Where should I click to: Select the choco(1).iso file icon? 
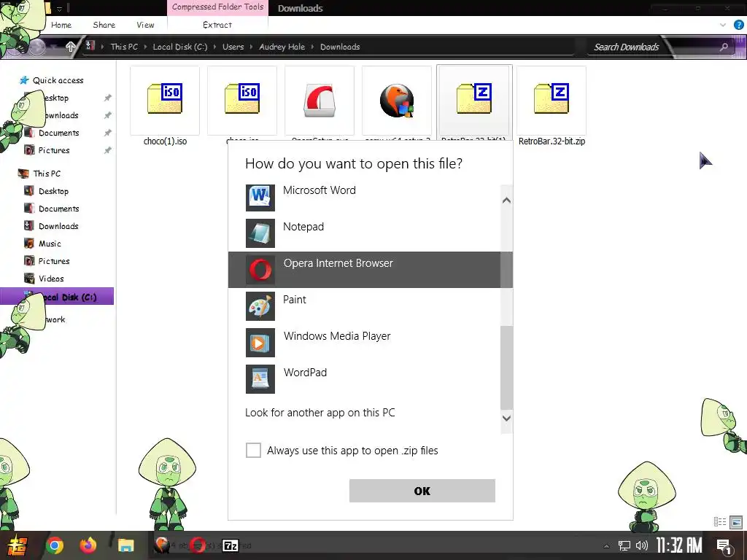pyautogui.click(x=165, y=99)
